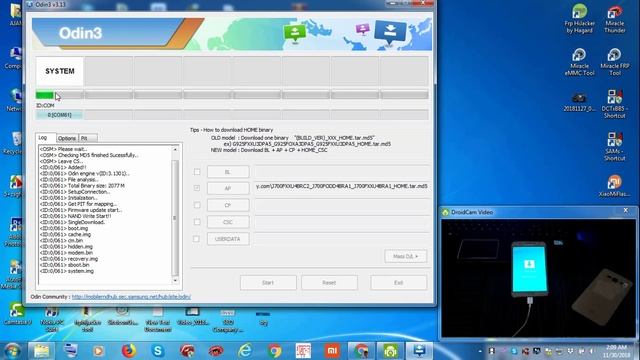Click the log scrollbar down arrow
Image resolution: width=640 pixels, height=360 pixels.
coord(175,280)
